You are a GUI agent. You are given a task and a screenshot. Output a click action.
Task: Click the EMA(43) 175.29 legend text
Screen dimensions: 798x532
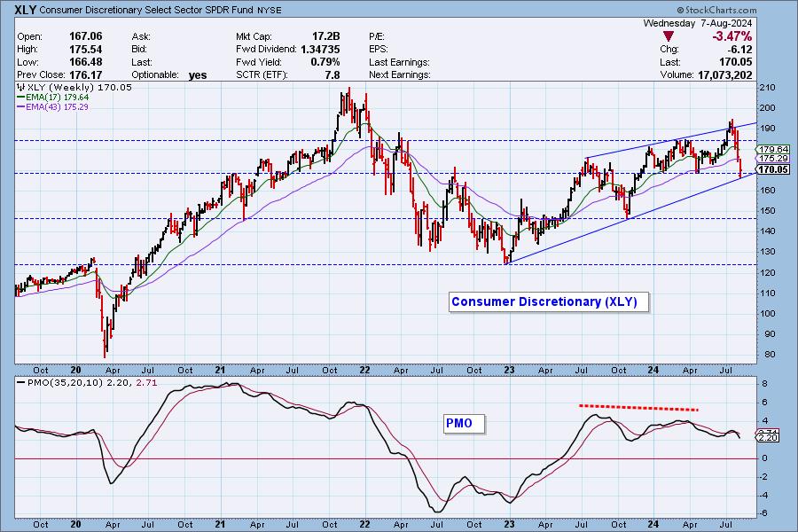click(58, 107)
